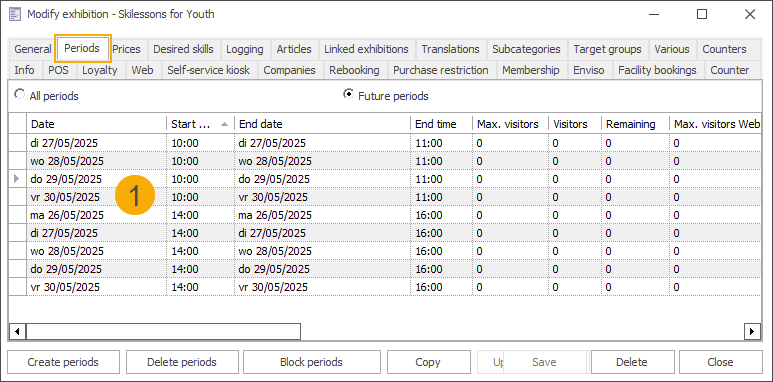Screen dimensions: 773x382
Task: Select the Future periods radio button
Action: (x=349, y=94)
